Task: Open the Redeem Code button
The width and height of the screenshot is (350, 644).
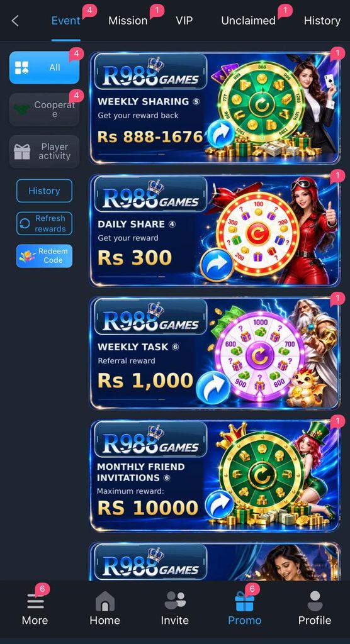Action: (45, 256)
